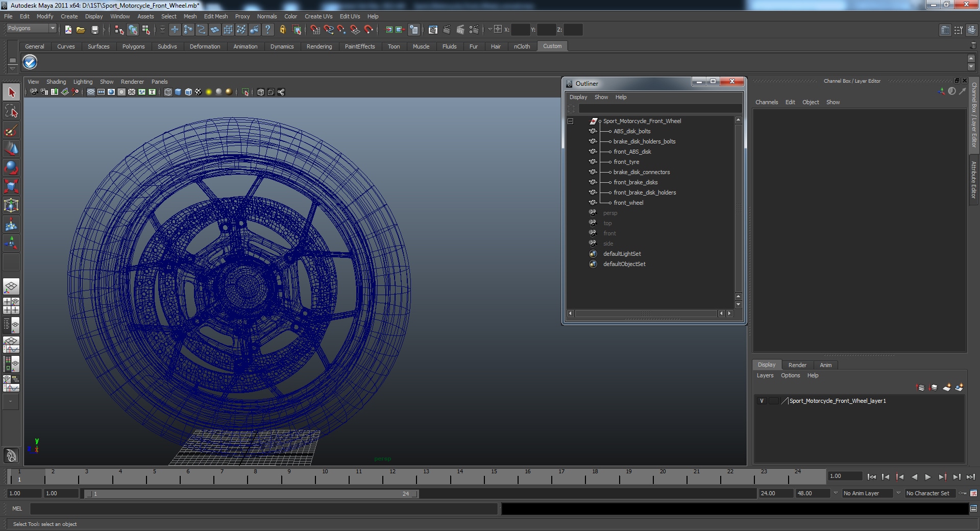Toggle visibility V of Sport_Motorcycle_Front_Wheel_layer1
The image size is (980, 531).
pos(762,401)
